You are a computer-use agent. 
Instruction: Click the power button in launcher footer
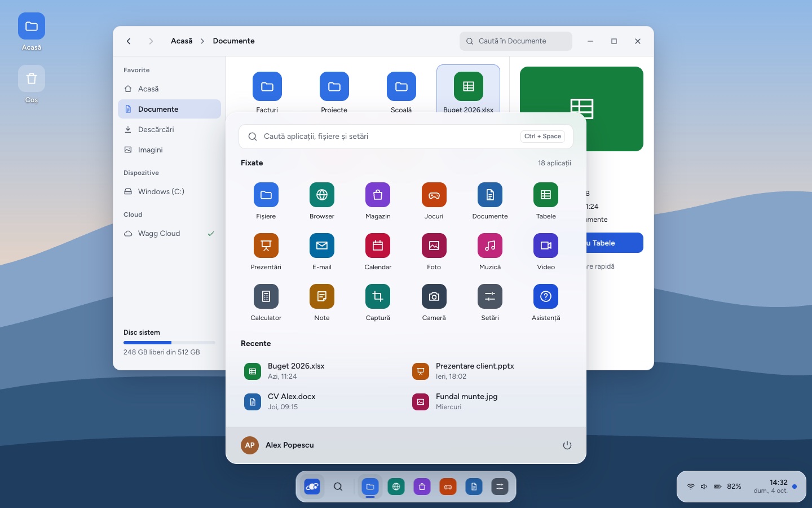[567, 445]
